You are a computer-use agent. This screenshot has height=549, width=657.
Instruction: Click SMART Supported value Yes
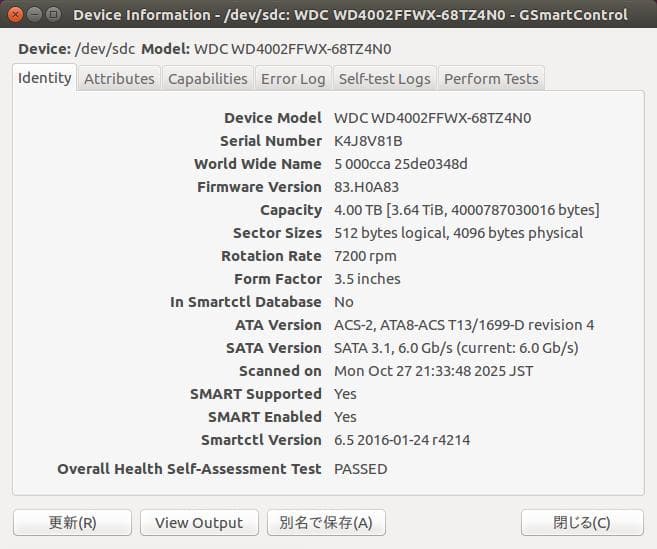(345, 394)
